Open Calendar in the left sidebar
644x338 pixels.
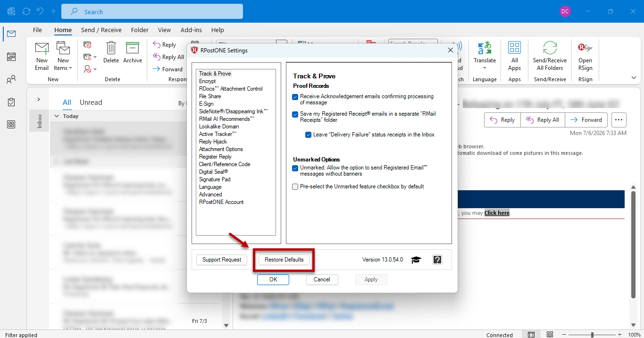[x=11, y=57]
